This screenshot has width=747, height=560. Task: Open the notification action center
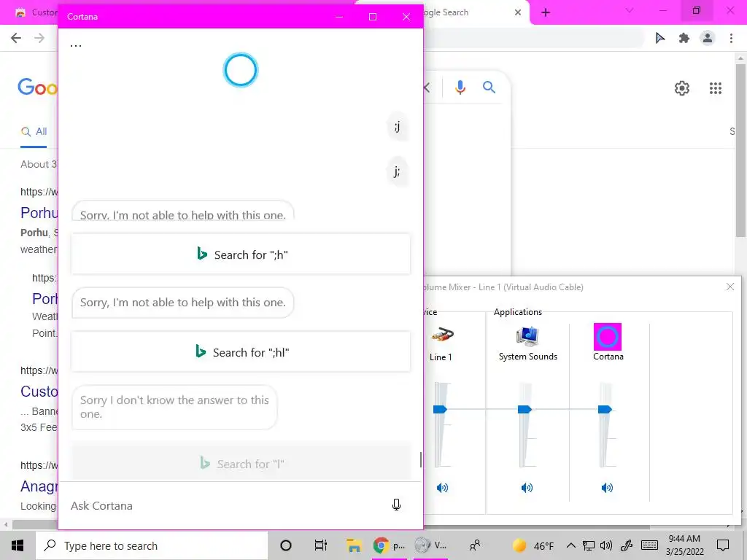point(723,545)
